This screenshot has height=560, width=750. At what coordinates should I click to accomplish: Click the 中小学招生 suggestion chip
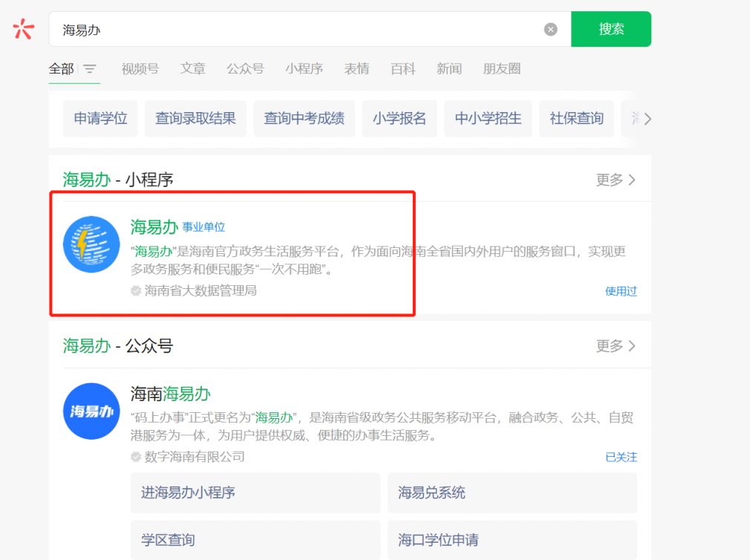click(x=488, y=119)
